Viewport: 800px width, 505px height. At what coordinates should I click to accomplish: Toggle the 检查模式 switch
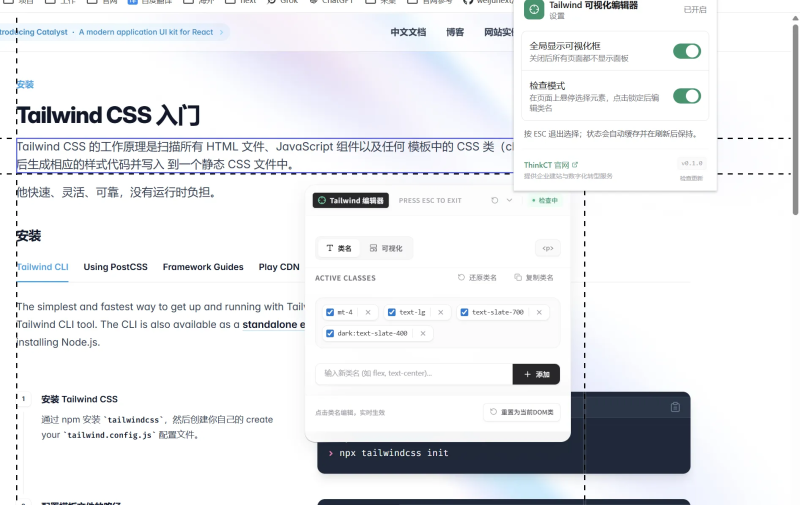(x=687, y=96)
